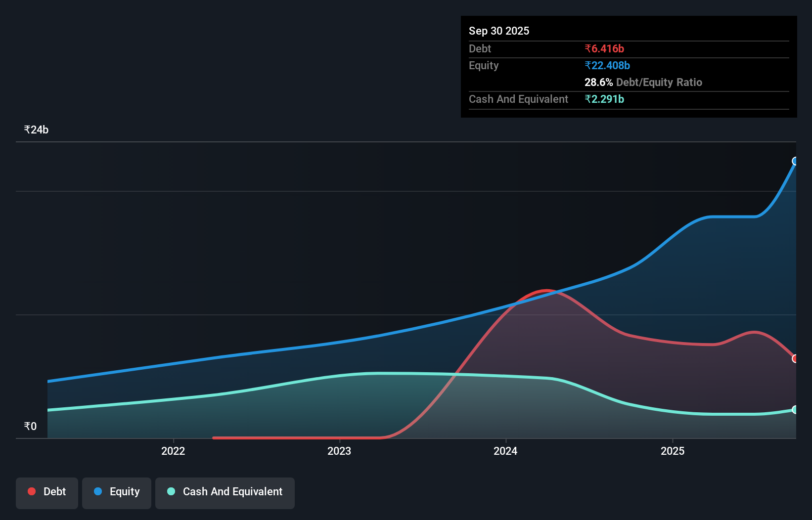Select the teal Cash endpoint marker on chart

(795, 409)
